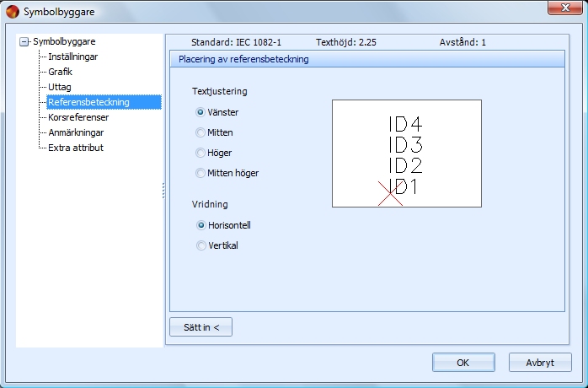Click the Sätt in < button
Screen dimensions: 588x388
(x=201, y=327)
